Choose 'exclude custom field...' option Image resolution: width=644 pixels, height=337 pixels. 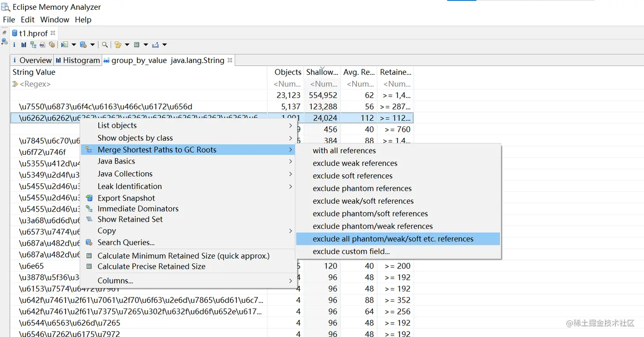(x=398, y=251)
